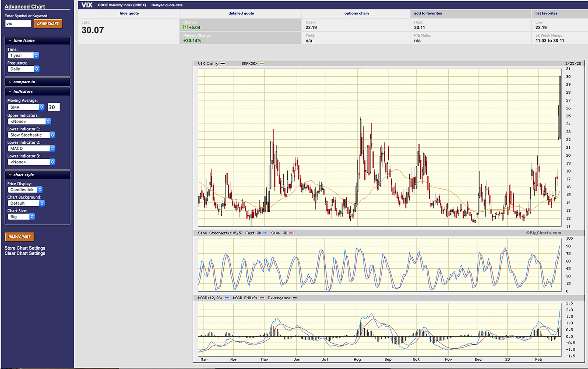Click the percent change +20.14% value
The height and width of the screenshot is (369, 588).
coord(192,41)
